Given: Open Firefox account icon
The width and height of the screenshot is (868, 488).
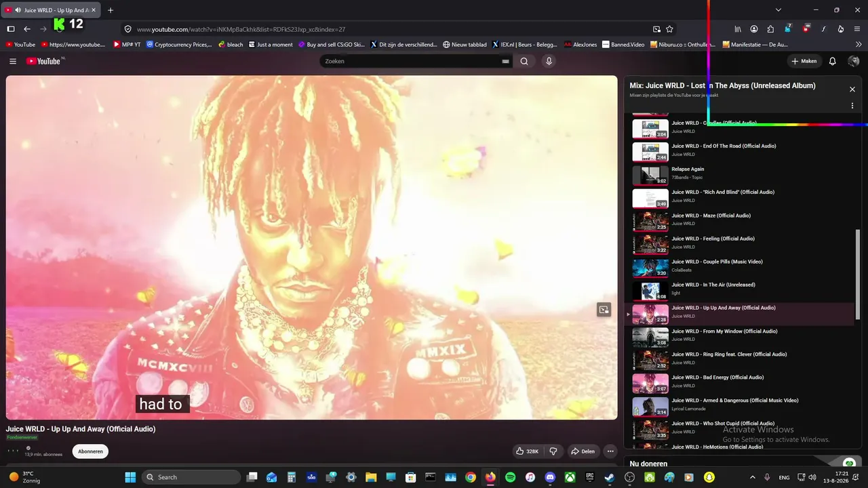Looking at the screenshot, I should [x=754, y=29].
